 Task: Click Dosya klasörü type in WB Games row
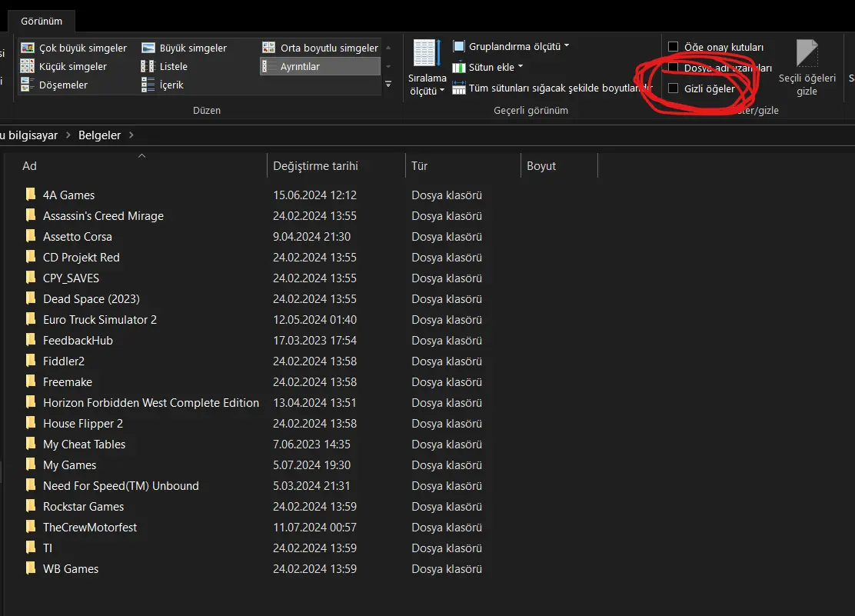coord(447,568)
